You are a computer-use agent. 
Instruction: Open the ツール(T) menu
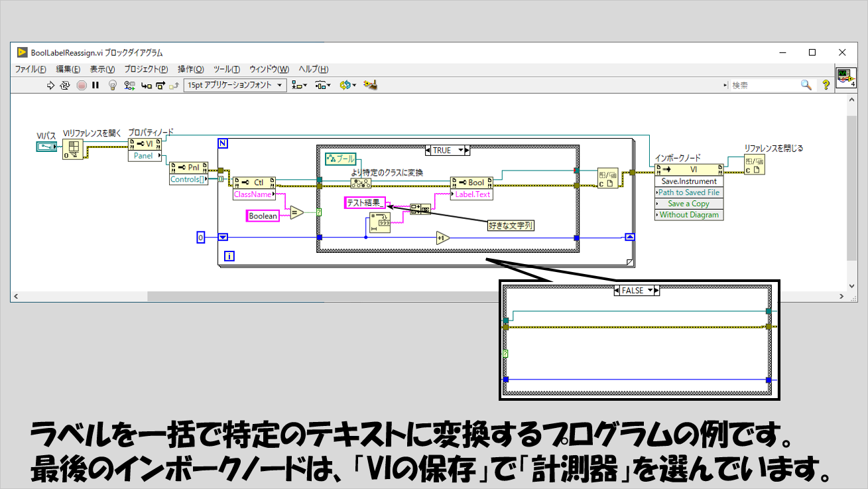tap(227, 69)
